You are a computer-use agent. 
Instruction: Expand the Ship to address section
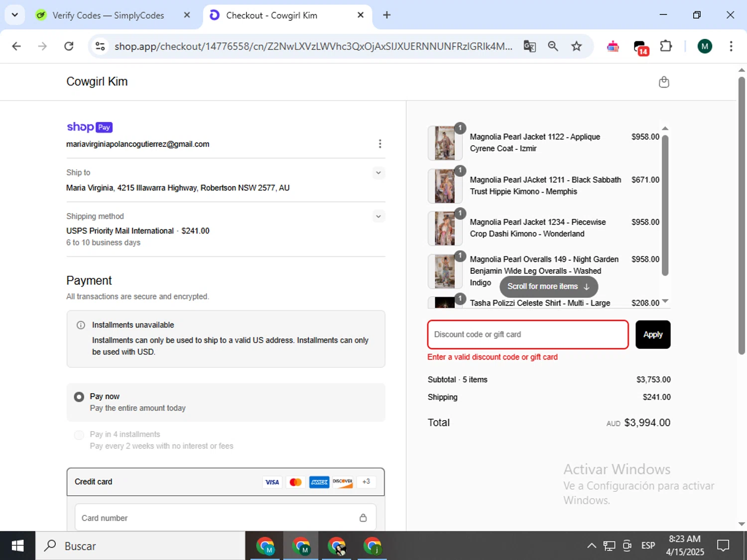click(378, 173)
